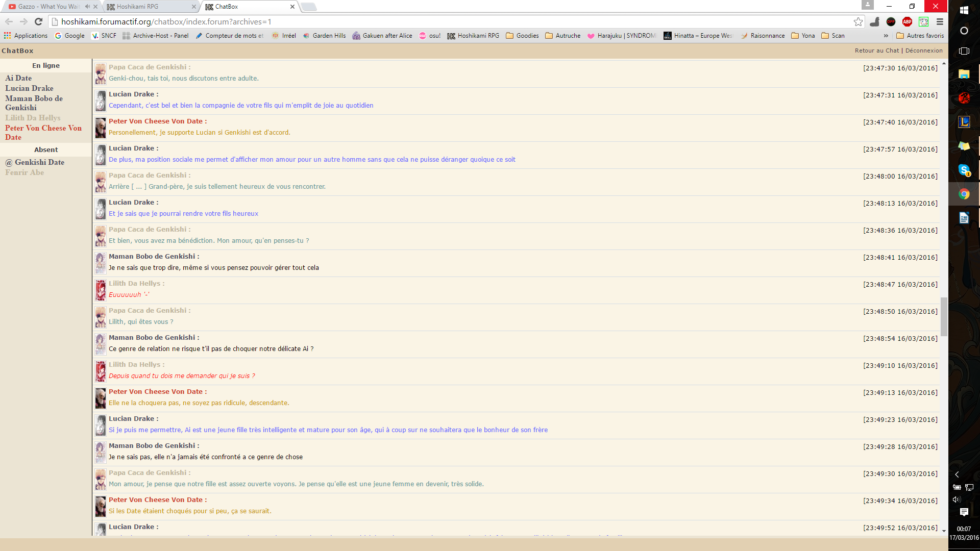This screenshot has width=980, height=551.
Task: Open the Raisonnance bookmark
Action: click(763, 36)
